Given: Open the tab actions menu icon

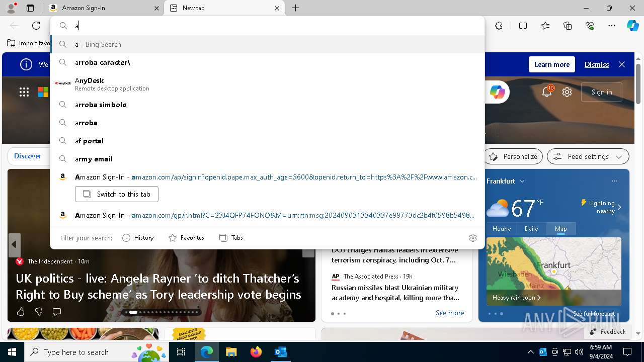Looking at the screenshot, I should [30, 8].
